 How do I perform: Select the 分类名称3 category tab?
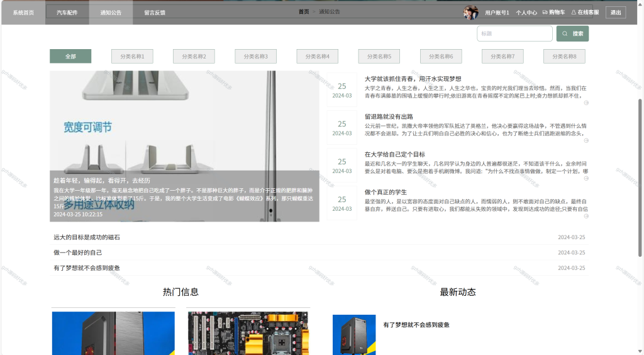pyautogui.click(x=255, y=56)
